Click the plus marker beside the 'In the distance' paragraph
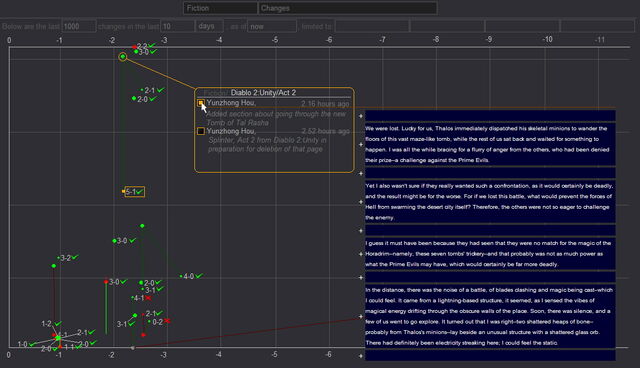Image resolution: width=640 pixels, height=368 pixels. click(361, 316)
